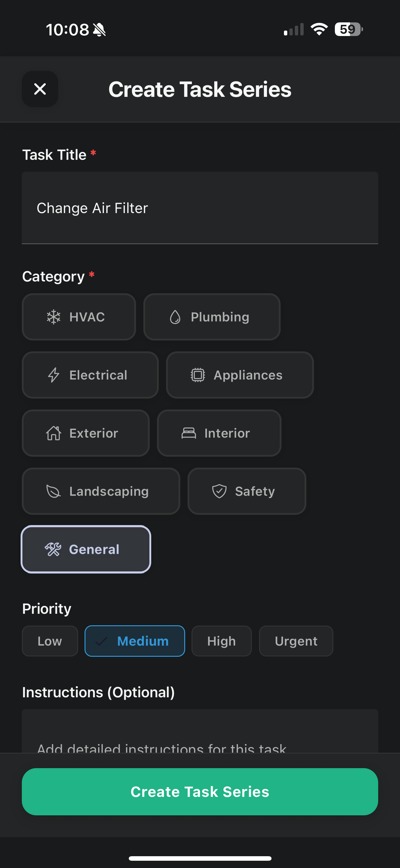Image resolution: width=400 pixels, height=868 pixels.
Task: Tap the HVAC snowflake icon
Action: click(x=53, y=317)
